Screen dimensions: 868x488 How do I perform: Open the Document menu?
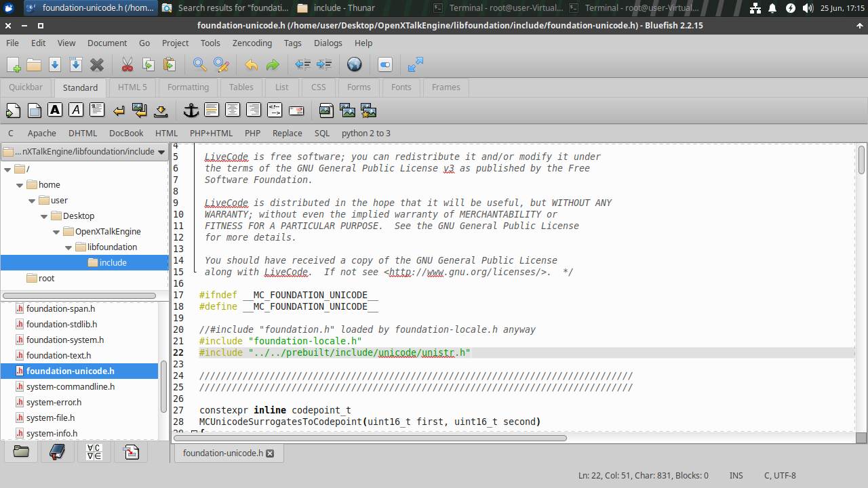tap(107, 43)
